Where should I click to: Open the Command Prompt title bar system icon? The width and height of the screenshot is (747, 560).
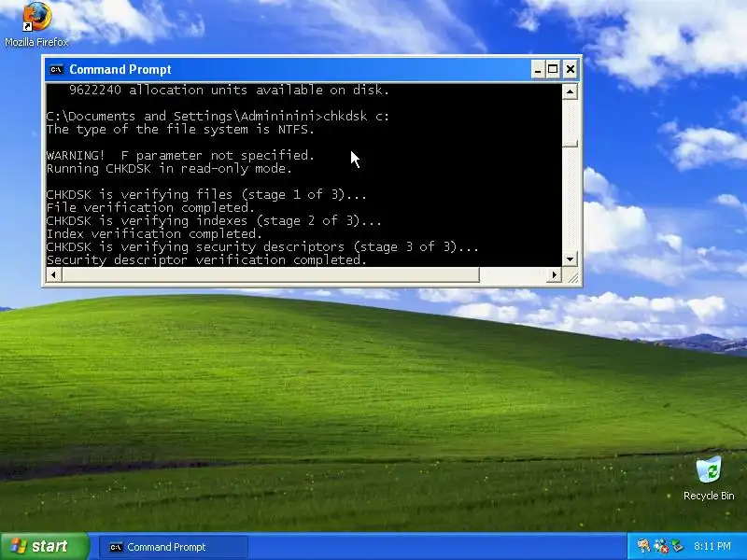[x=56, y=69]
